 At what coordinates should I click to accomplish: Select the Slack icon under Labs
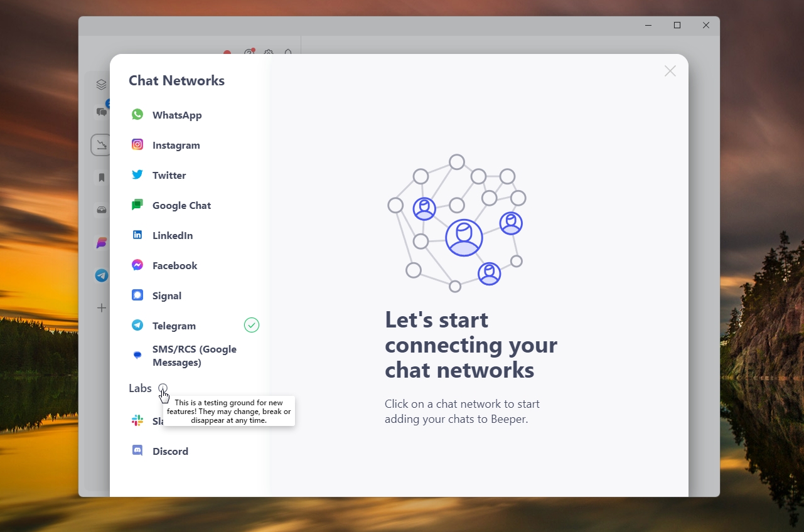137,420
